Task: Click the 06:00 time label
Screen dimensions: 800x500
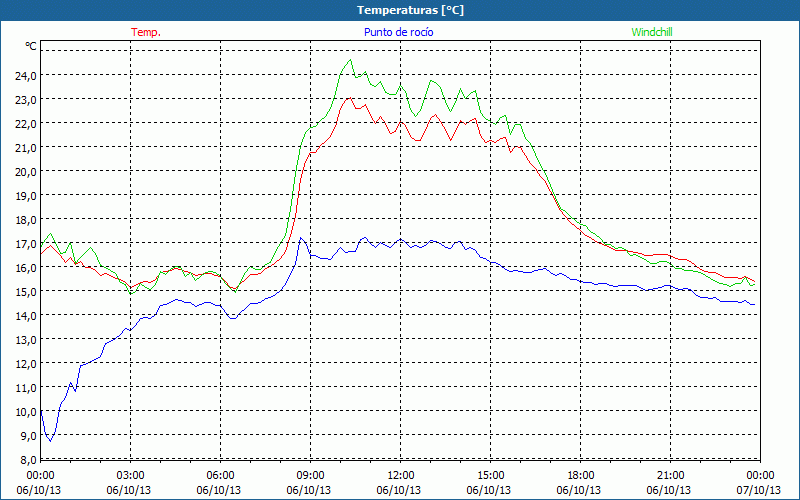Action: coord(220,476)
